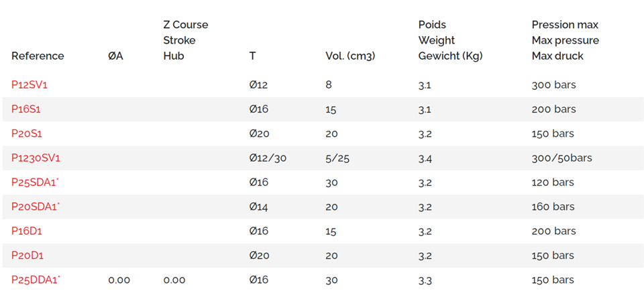Select the 160 bars pressure cell
This screenshot has height=293, width=644.
point(553,207)
